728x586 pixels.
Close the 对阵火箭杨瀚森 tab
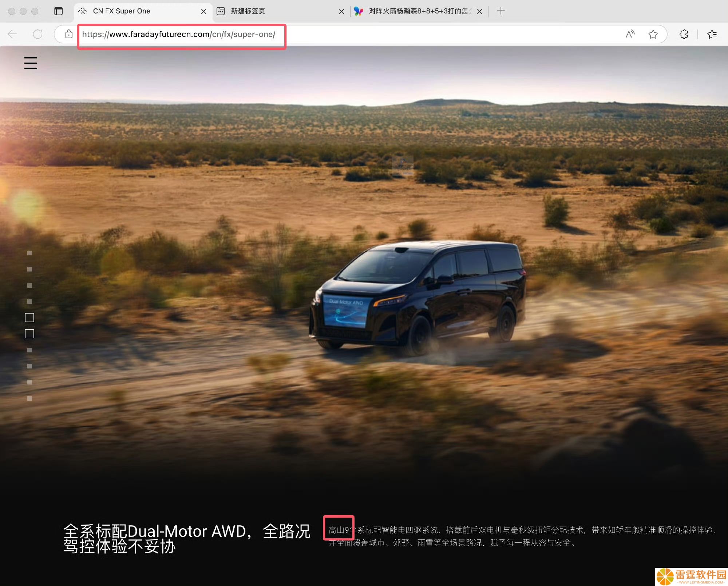click(x=479, y=11)
